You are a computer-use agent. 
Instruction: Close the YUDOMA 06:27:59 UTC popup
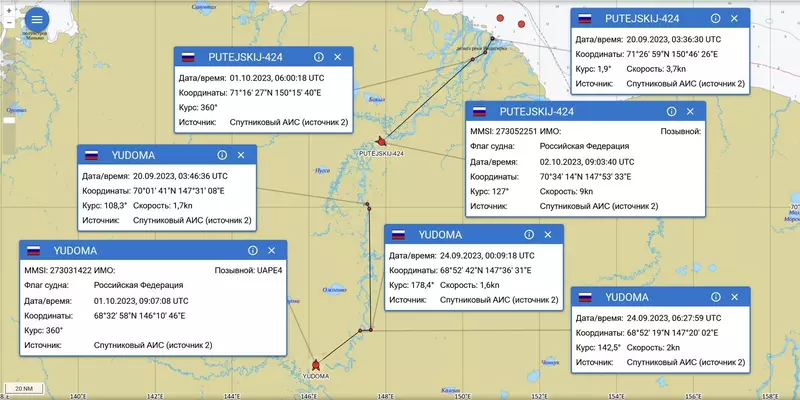click(x=735, y=297)
